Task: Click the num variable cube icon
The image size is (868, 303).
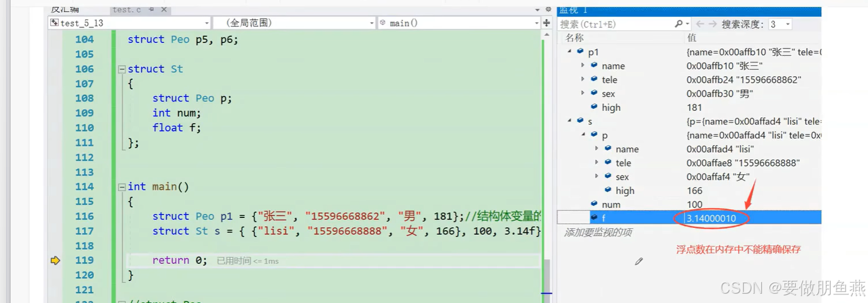Action: 594,204
